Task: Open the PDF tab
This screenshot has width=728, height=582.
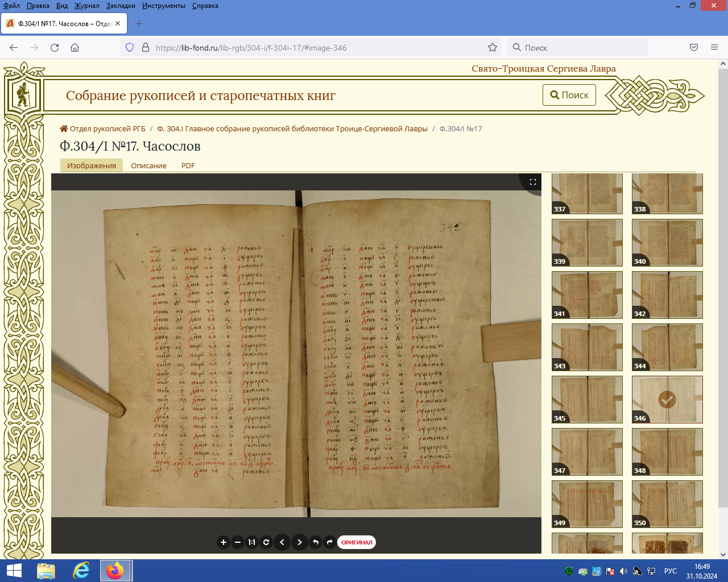Action: pyautogui.click(x=188, y=166)
